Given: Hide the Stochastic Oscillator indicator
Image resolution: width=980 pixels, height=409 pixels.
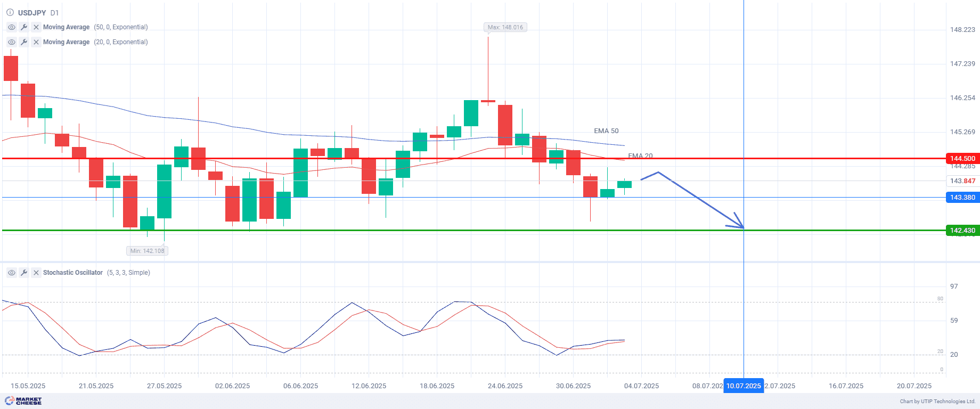Looking at the screenshot, I should click(x=12, y=273).
